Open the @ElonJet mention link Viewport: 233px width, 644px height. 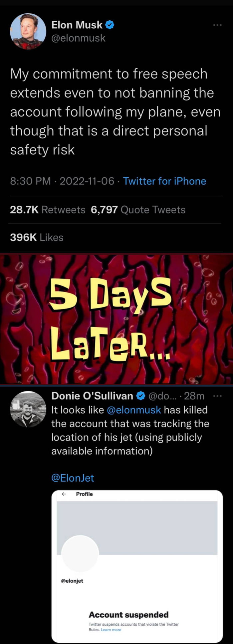tap(73, 478)
